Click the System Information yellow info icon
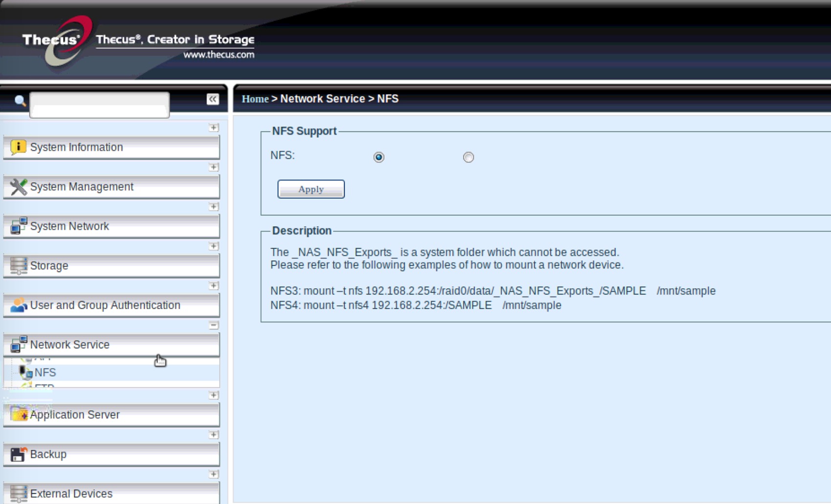The height and width of the screenshot is (504, 831). click(x=18, y=147)
